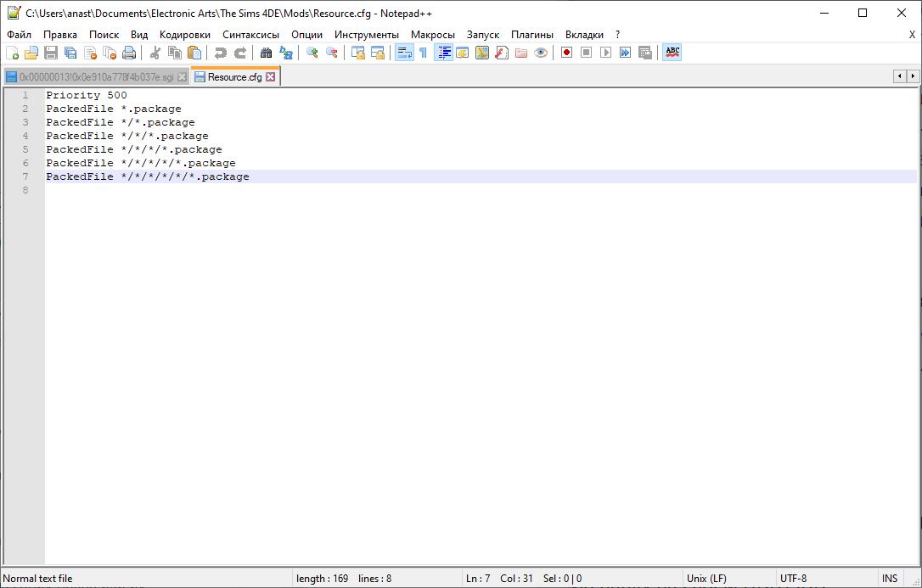922x588 pixels.
Task: Click the Save All toolbar icon
Action: tap(70, 53)
